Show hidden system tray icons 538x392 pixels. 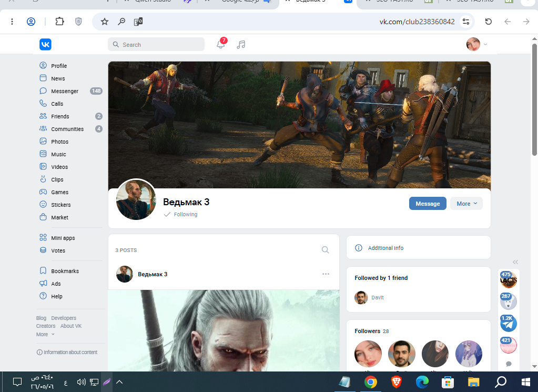click(119, 381)
